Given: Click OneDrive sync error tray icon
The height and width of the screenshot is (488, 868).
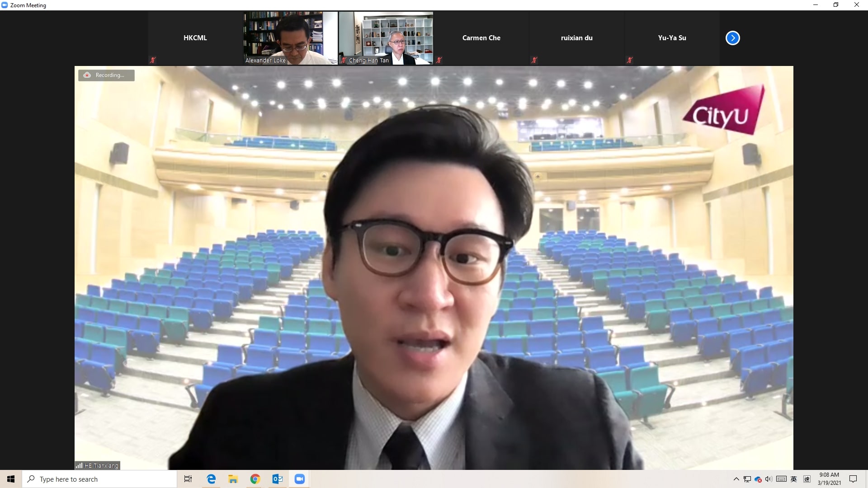Looking at the screenshot, I should [x=758, y=479].
